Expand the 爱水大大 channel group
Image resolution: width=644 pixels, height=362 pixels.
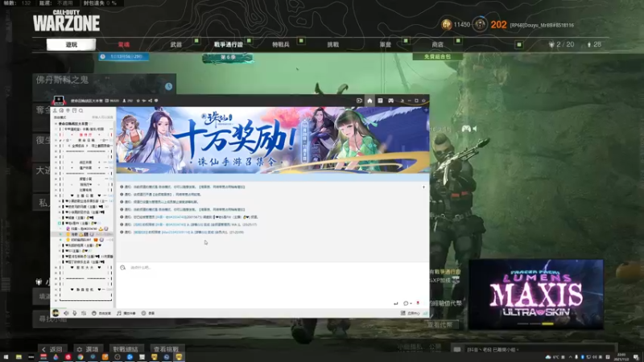click(56, 268)
